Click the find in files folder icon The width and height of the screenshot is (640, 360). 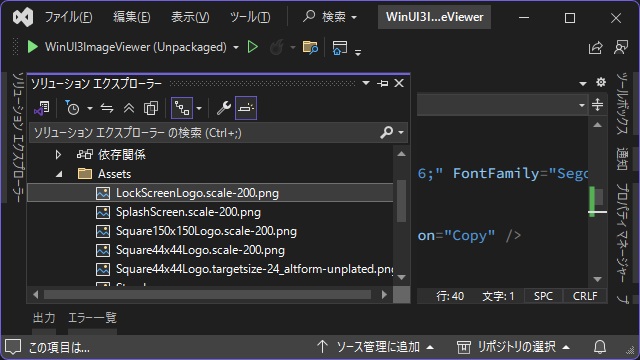point(310,47)
